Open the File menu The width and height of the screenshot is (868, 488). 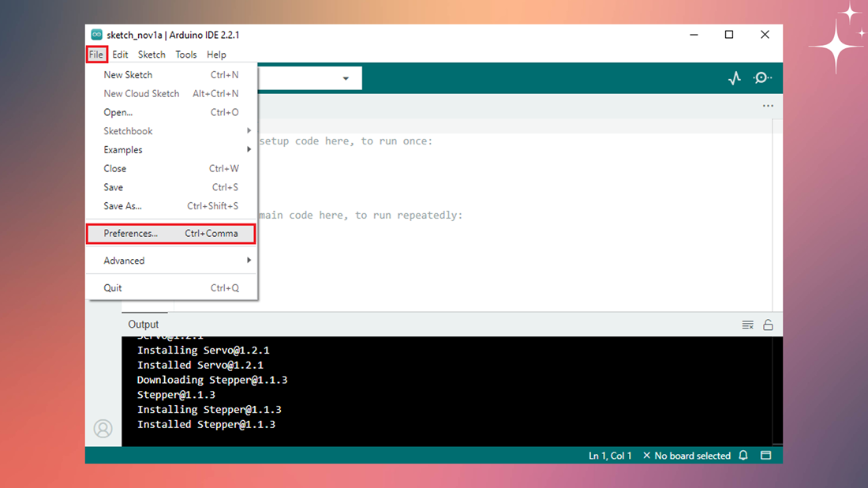point(96,54)
